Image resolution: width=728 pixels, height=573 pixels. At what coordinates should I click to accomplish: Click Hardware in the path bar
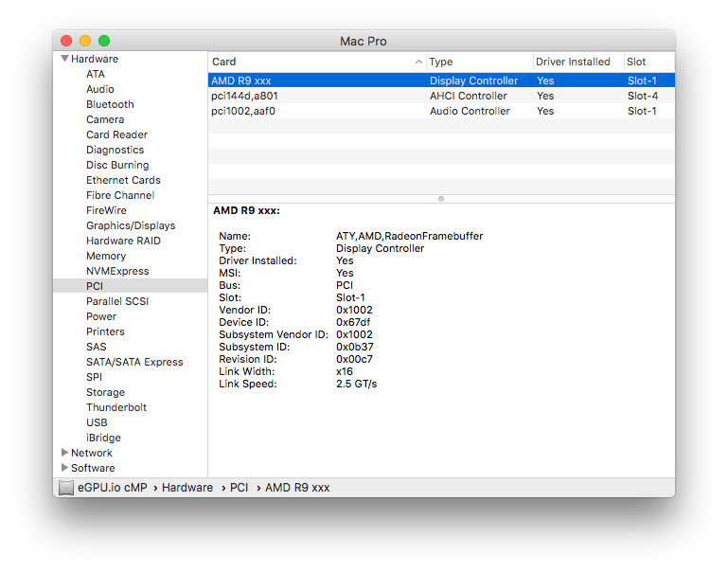(x=187, y=488)
